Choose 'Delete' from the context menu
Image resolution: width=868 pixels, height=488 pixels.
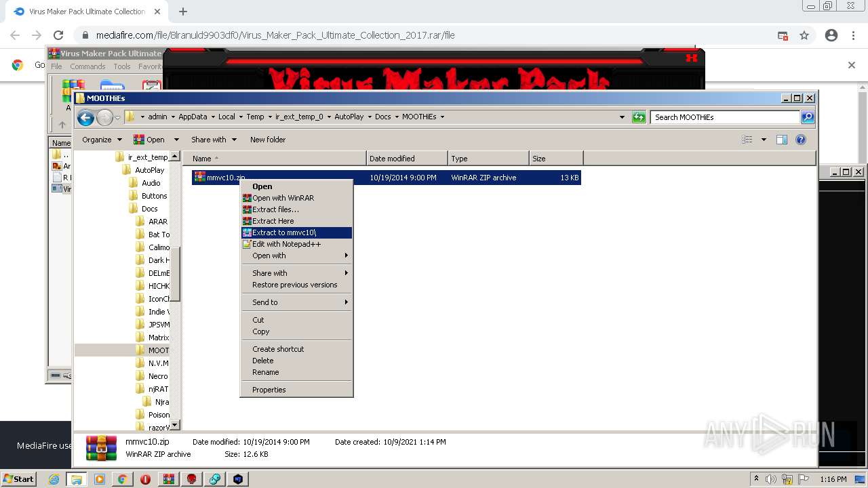click(297, 361)
